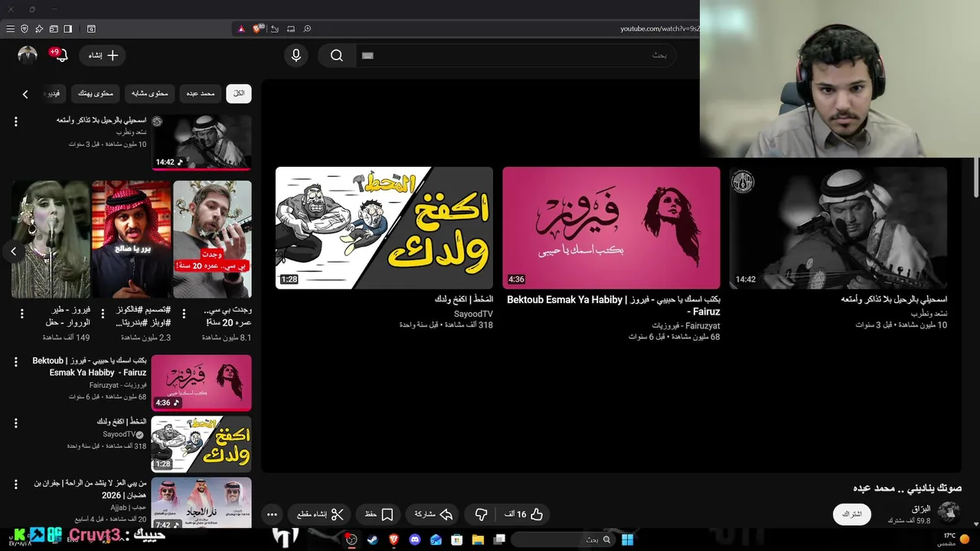The width and height of the screenshot is (980, 551).
Task: Open options for Bektoub Esmak sidebar video
Action: point(15,362)
